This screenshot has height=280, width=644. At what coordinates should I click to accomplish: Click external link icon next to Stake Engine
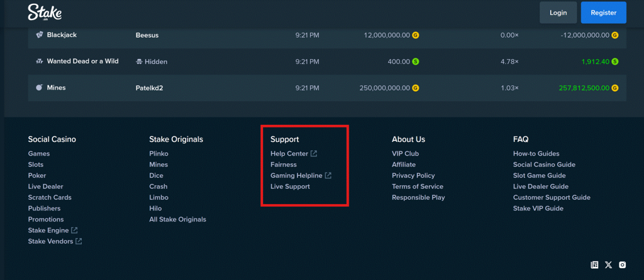pos(74,230)
